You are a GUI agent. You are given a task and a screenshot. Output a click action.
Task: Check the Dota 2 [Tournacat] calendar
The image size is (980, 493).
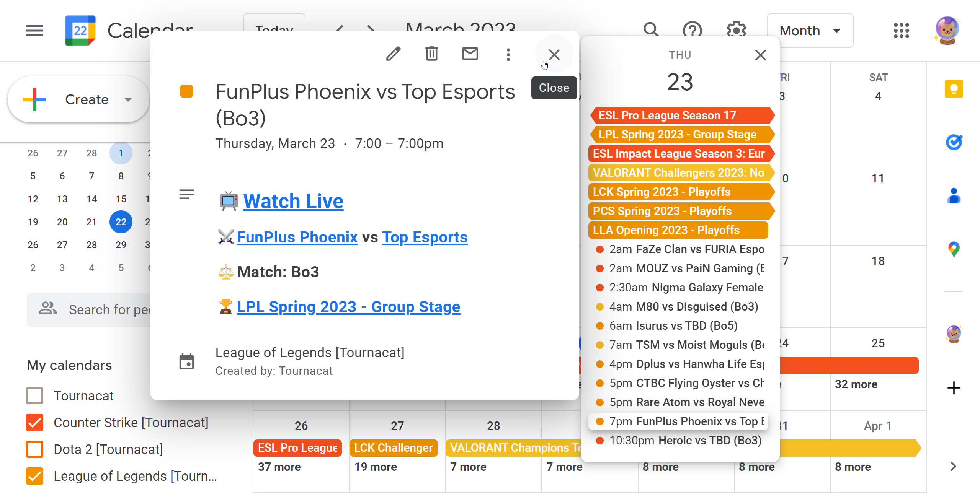(x=35, y=449)
